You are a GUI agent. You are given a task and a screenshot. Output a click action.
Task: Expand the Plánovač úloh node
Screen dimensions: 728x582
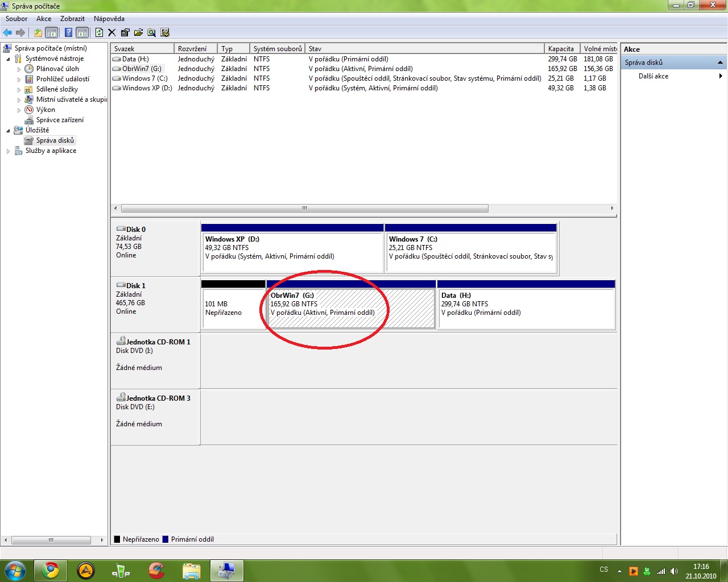[19, 69]
